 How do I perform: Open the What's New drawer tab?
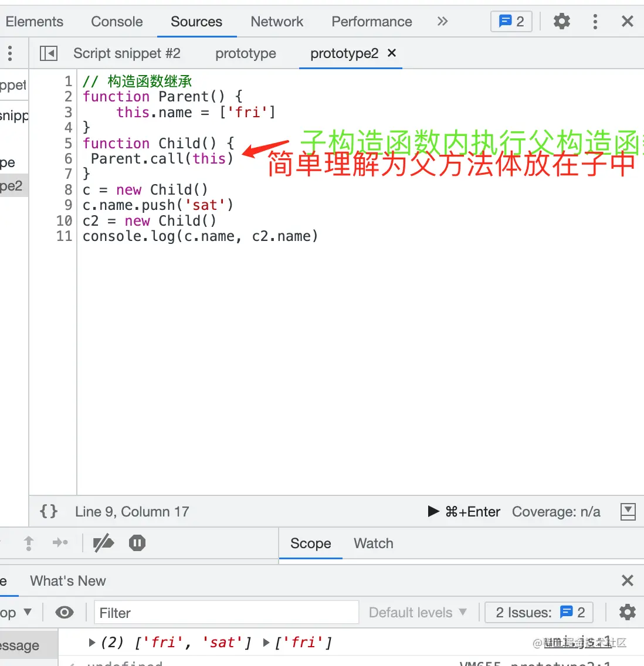coord(68,580)
